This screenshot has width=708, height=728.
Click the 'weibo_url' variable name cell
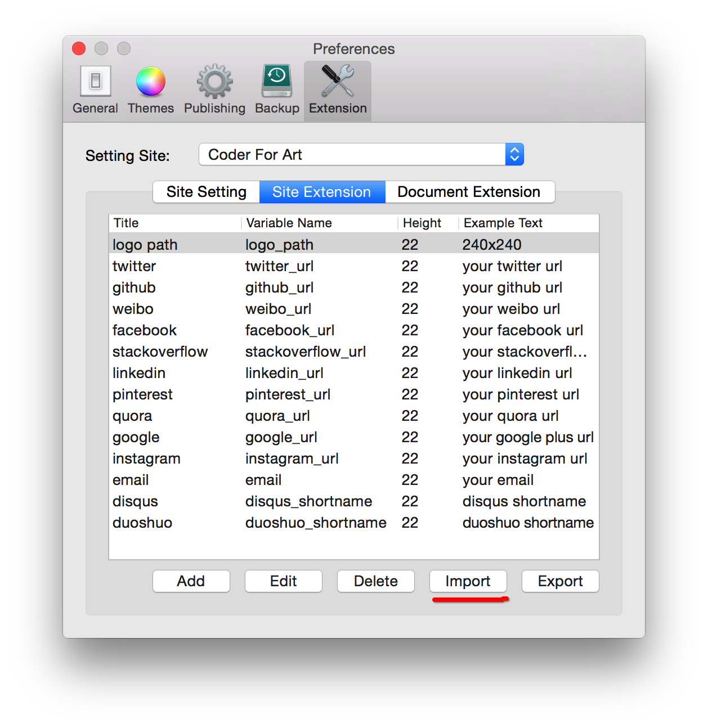(278, 309)
